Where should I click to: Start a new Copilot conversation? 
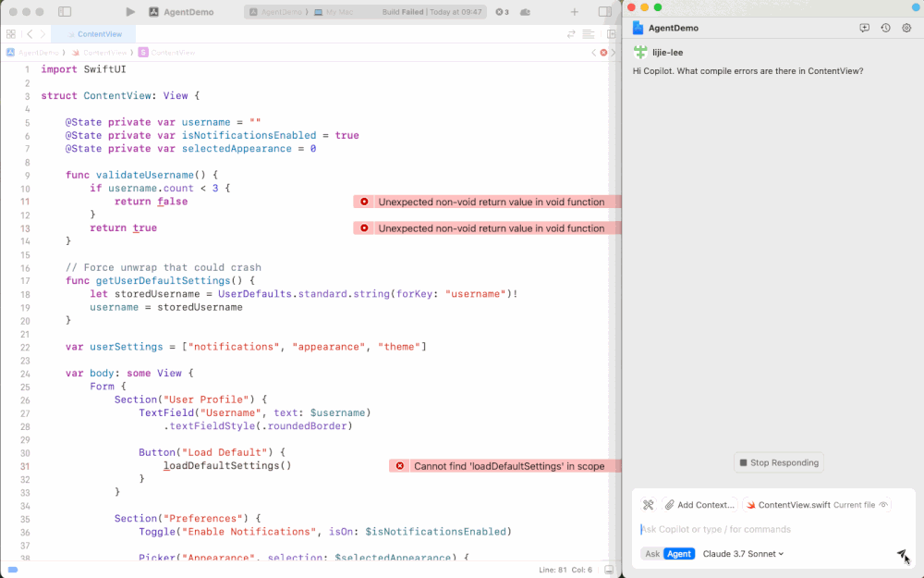(x=863, y=28)
